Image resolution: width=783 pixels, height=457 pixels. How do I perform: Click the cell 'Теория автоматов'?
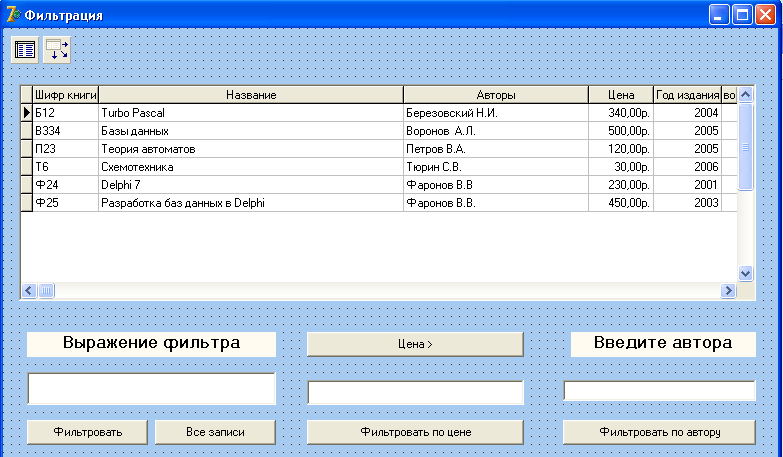click(251, 149)
